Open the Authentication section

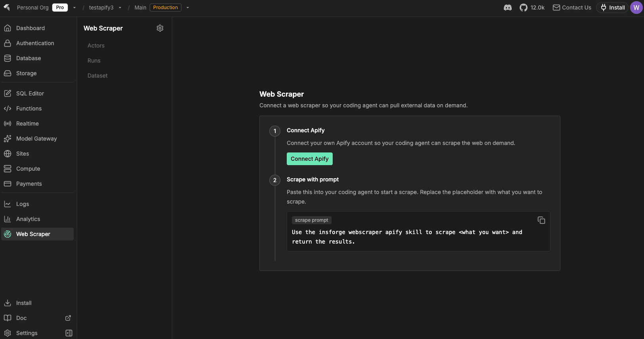38,43
